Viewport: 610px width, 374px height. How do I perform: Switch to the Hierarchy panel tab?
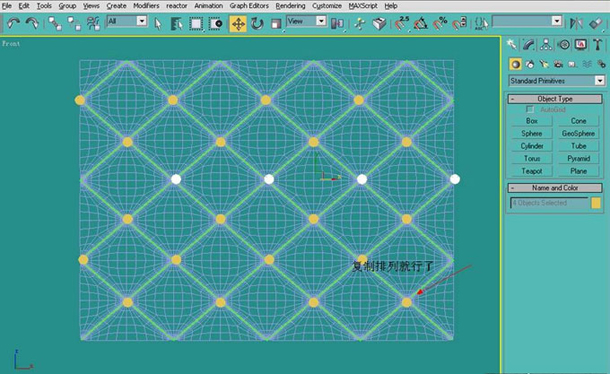point(546,45)
